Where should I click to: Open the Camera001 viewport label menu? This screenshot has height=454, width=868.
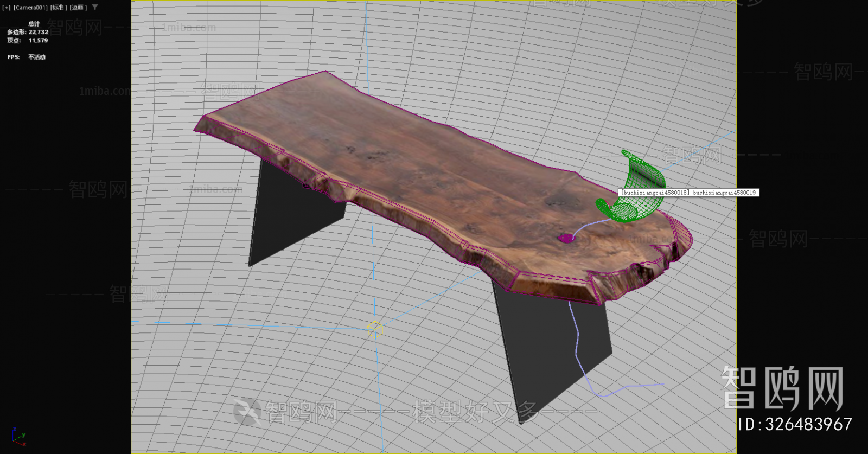[30, 8]
